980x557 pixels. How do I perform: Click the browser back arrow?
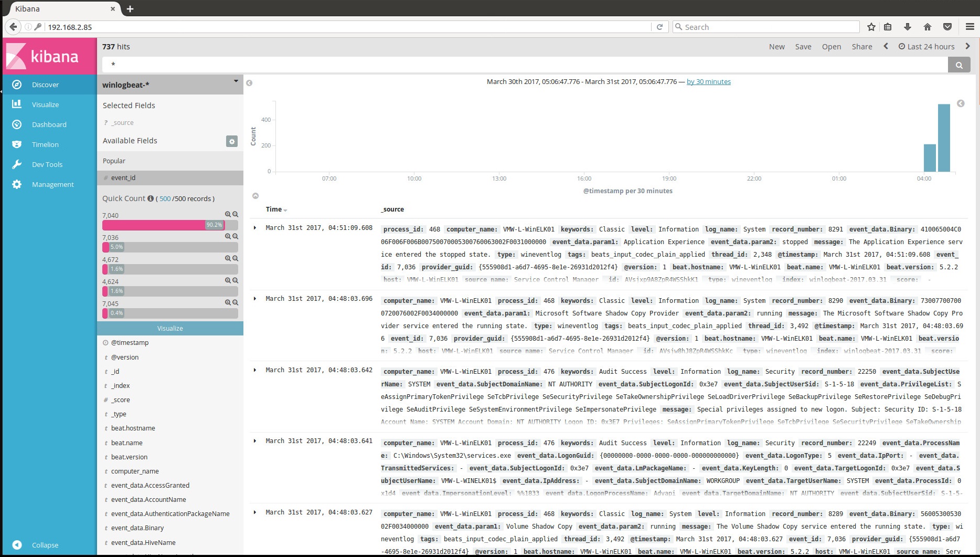tap(13, 27)
